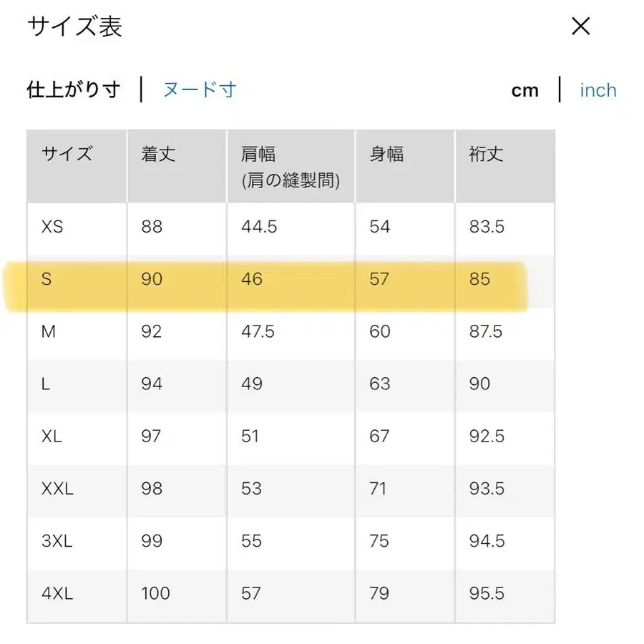This screenshot has width=644, height=644.
Task: Switch to the ヌード寸 measurements tab
Action: click(x=199, y=90)
